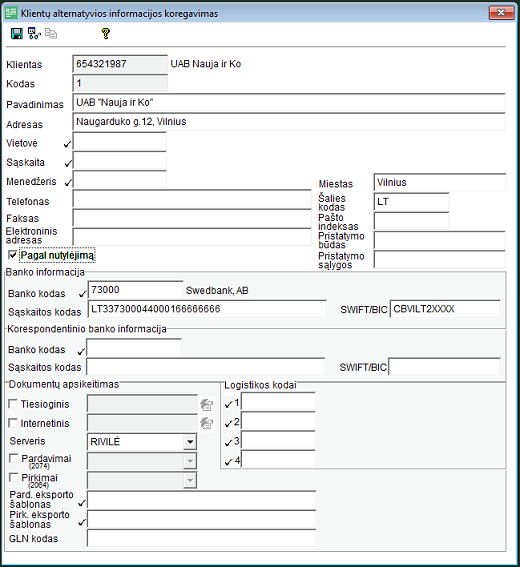This screenshot has width=520, height=567.
Task: Click the Logistikos kodai field 3
Action: coord(278,440)
